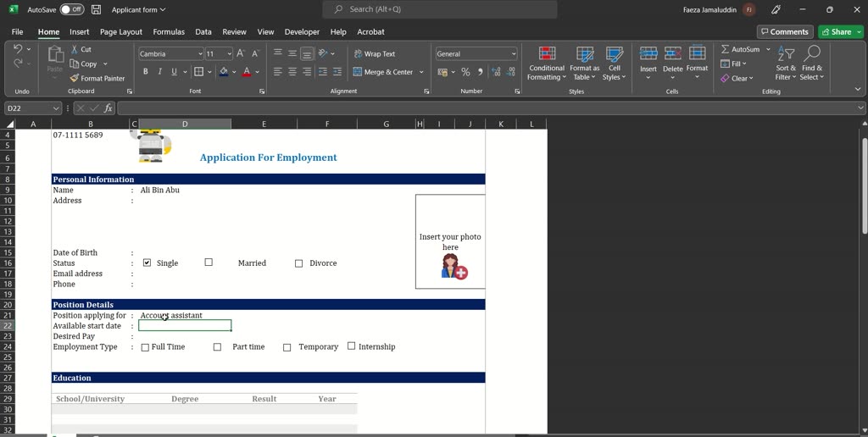
Task: Click Increase Decimal icon
Action: 496,72
